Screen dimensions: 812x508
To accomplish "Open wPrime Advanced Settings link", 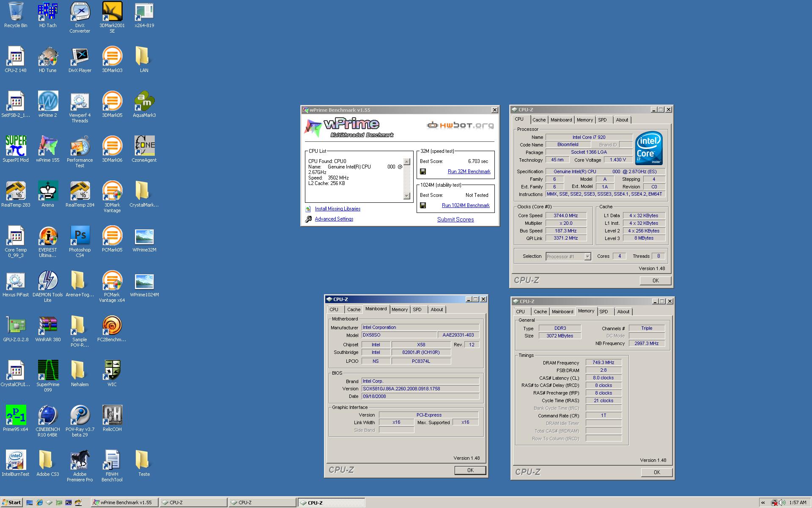I will click(x=334, y=219).
